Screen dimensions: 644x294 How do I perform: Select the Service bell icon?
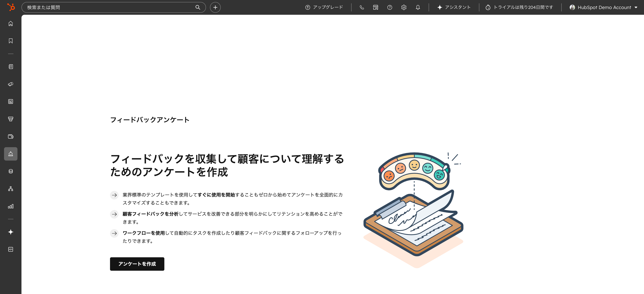(11, 154)
